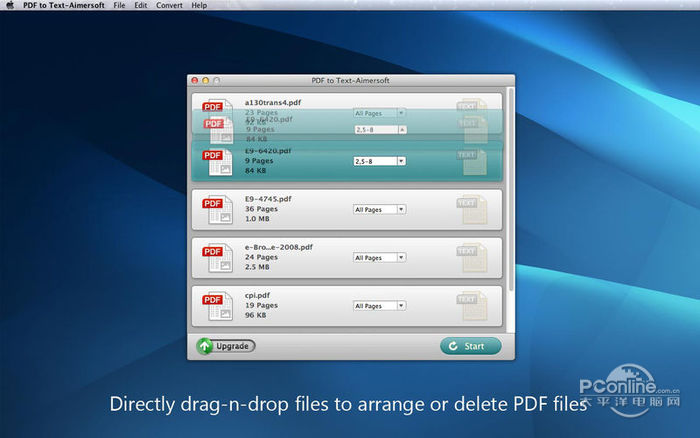
Task: Open the PDF to Text-Aimersoft app menu
Action: 64,5
